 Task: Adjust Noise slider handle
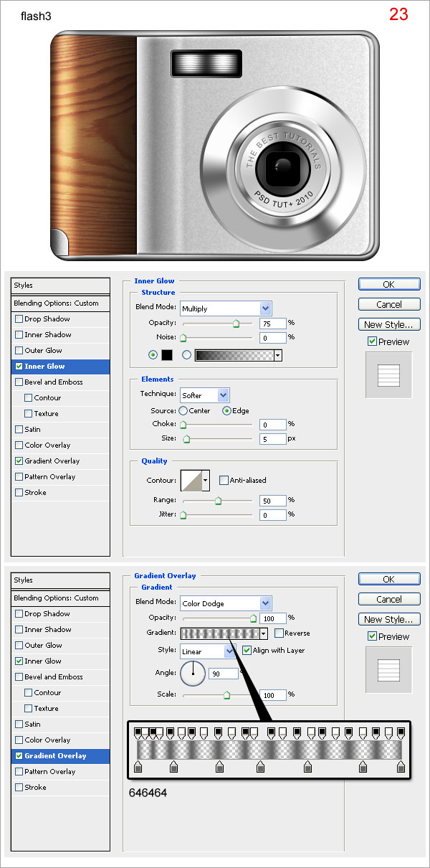pyautogui.click(x=183, y=337)
